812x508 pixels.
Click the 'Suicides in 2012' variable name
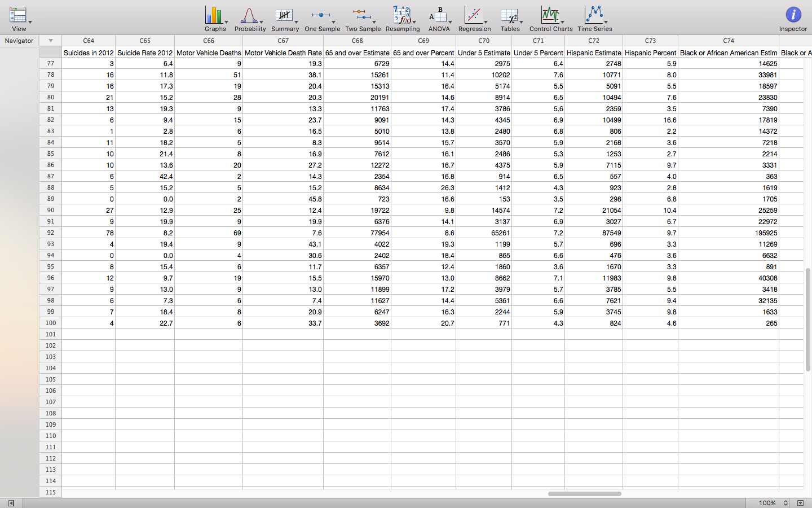pos(89,52)
